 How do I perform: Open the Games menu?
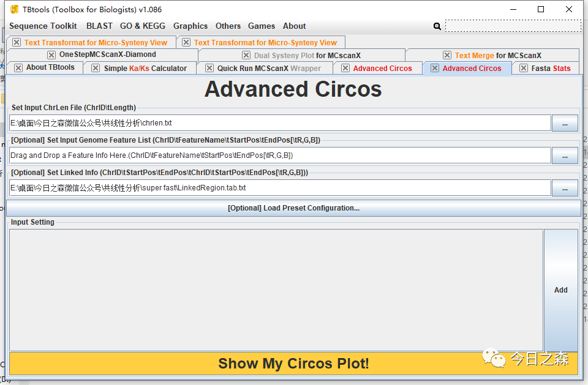262,26
